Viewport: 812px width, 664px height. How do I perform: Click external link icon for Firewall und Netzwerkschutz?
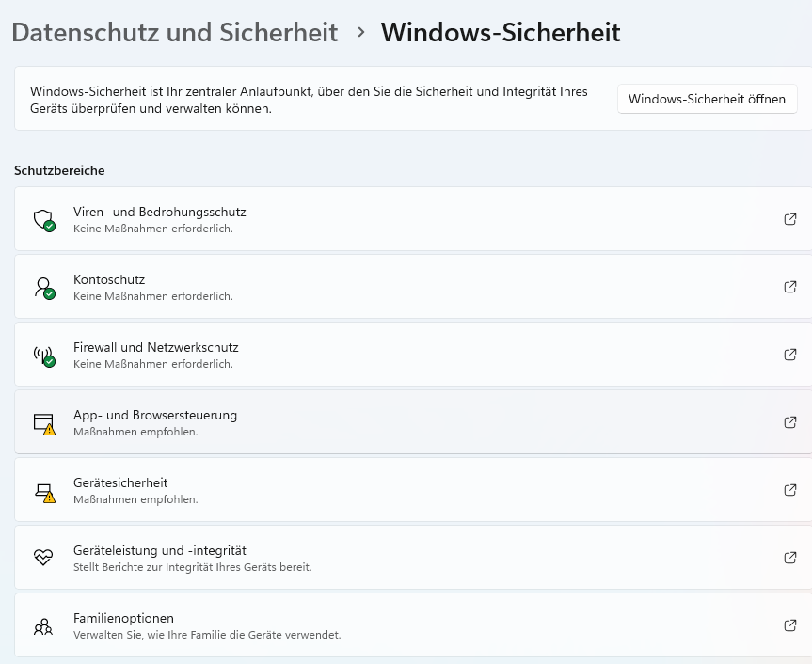tap(790, 355)
